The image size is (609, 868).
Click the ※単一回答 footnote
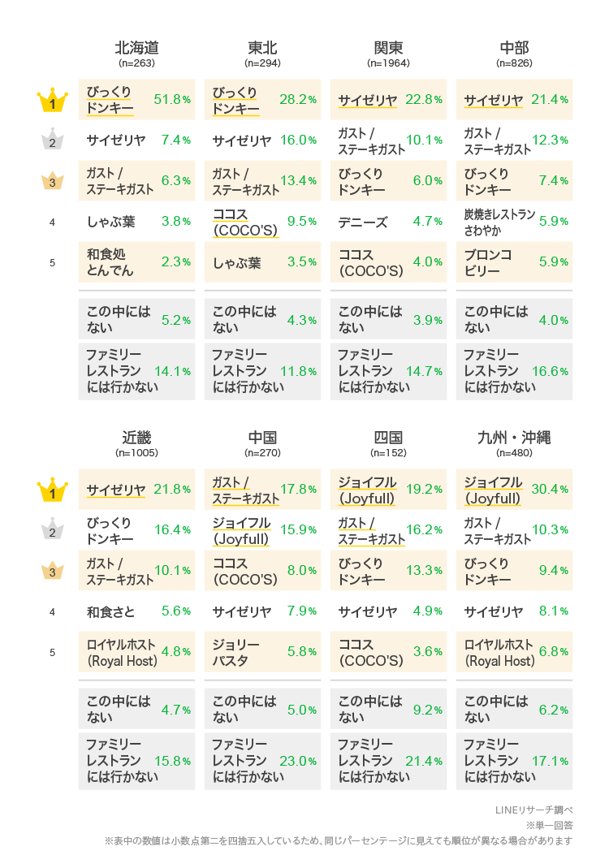(x=549, y=825)
